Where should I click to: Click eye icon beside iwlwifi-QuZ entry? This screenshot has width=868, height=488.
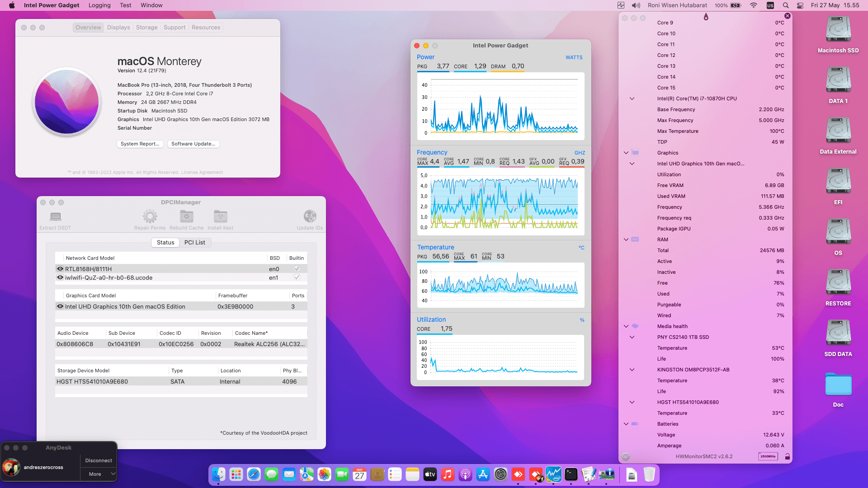pyautogui.click(x=60, y=277)
